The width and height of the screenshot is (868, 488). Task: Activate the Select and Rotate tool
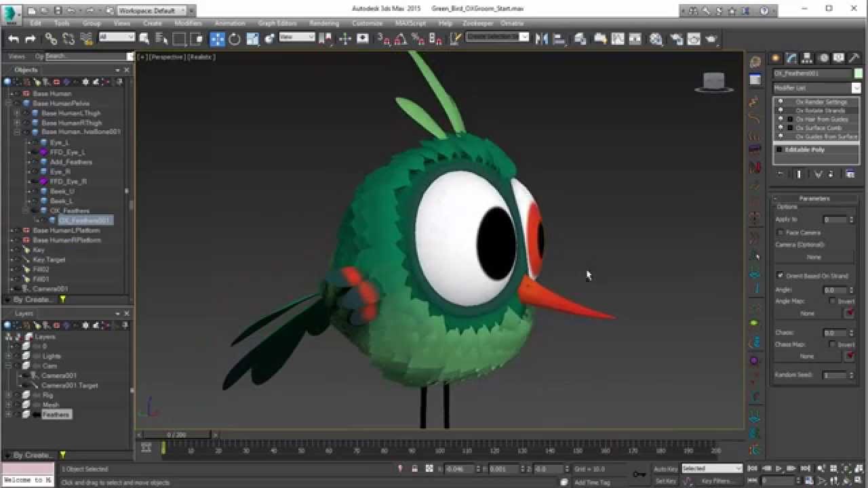click(x=235, y=39)
